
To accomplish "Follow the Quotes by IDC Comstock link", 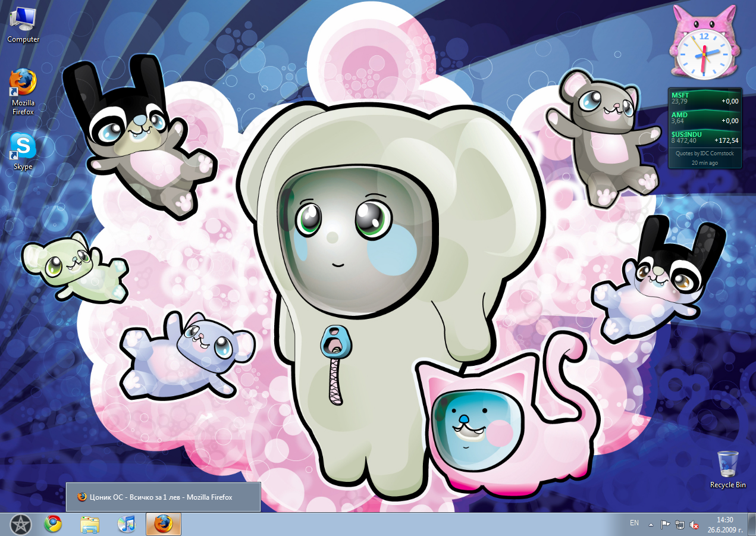I will pos(705,153).
